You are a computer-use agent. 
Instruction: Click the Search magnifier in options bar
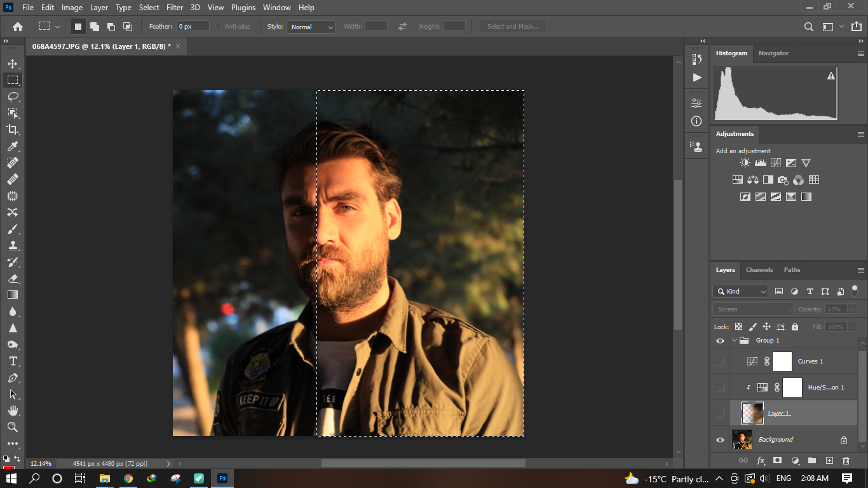[808, 27]
